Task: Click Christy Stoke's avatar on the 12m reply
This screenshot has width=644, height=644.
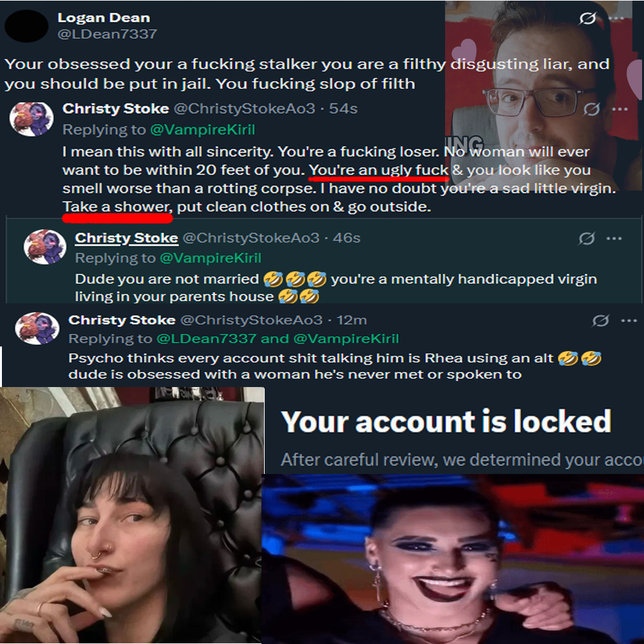Action: tap(37, 328)
